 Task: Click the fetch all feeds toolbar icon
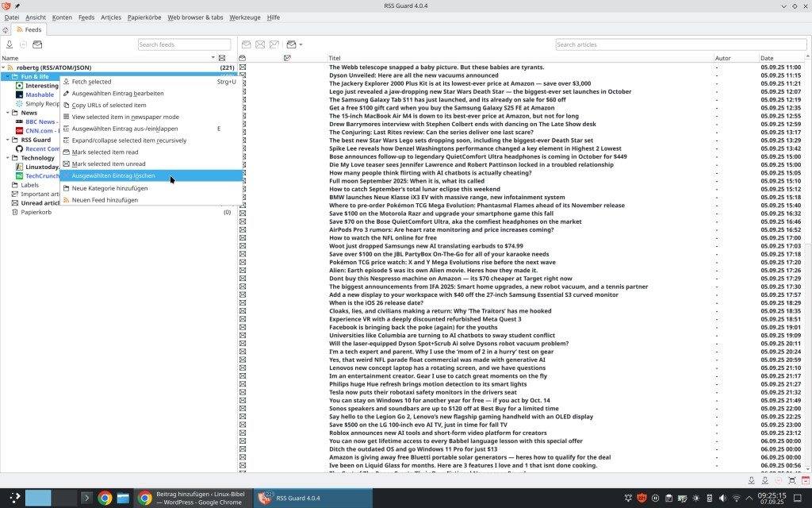[10, 44]
